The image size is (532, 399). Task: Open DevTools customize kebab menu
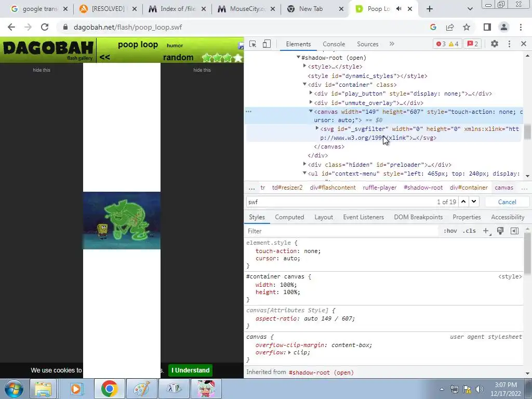pos(509,44)
